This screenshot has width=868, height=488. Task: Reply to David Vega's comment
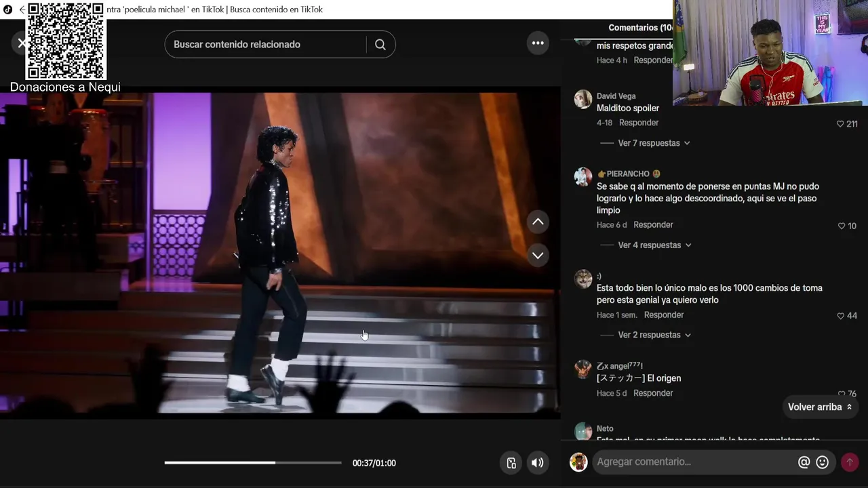tap(639, 123)
